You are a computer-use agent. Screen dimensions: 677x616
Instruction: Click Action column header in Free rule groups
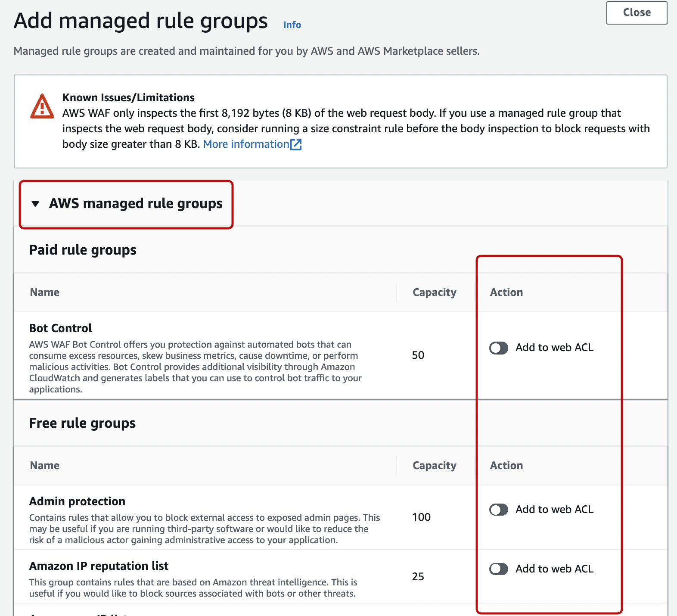[506, 466]
